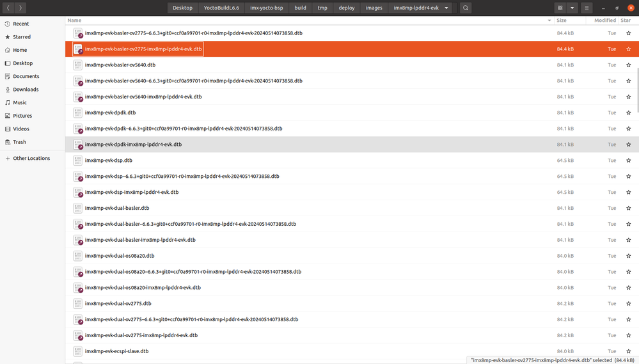
Task: Select symlink icon of imx8mp-evk-dual-os08a20-imx8mp-lpddr4-evk.dtb
Action: pyautogui.click(x=77, y=287)
